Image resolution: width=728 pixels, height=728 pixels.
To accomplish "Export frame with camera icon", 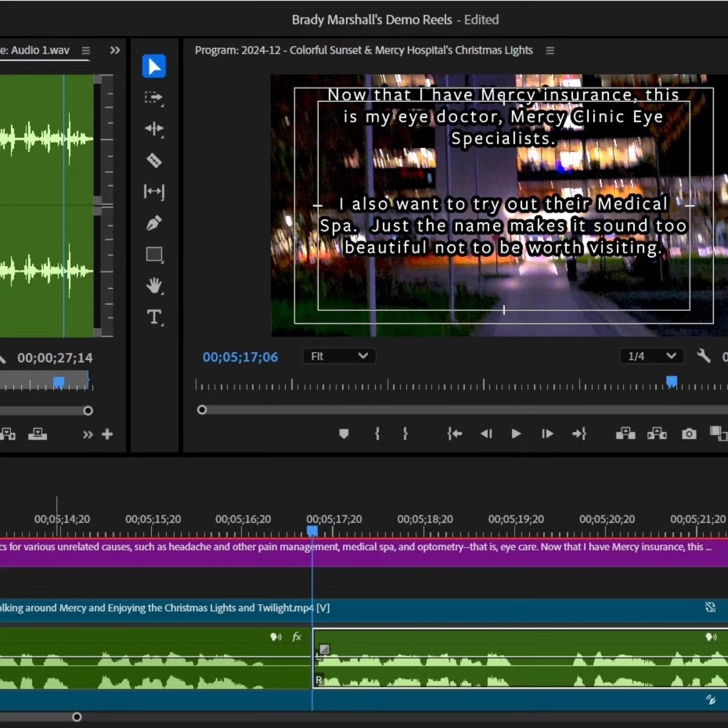I will pos(689,434).
